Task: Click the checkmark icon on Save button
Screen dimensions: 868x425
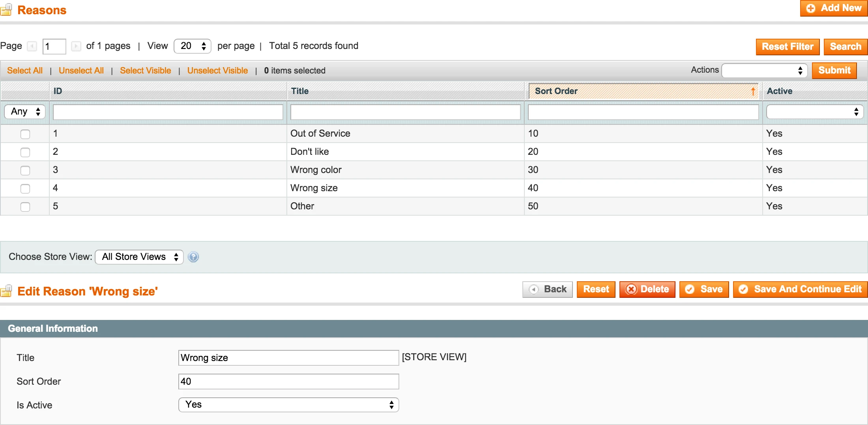Action: [690, 289]
